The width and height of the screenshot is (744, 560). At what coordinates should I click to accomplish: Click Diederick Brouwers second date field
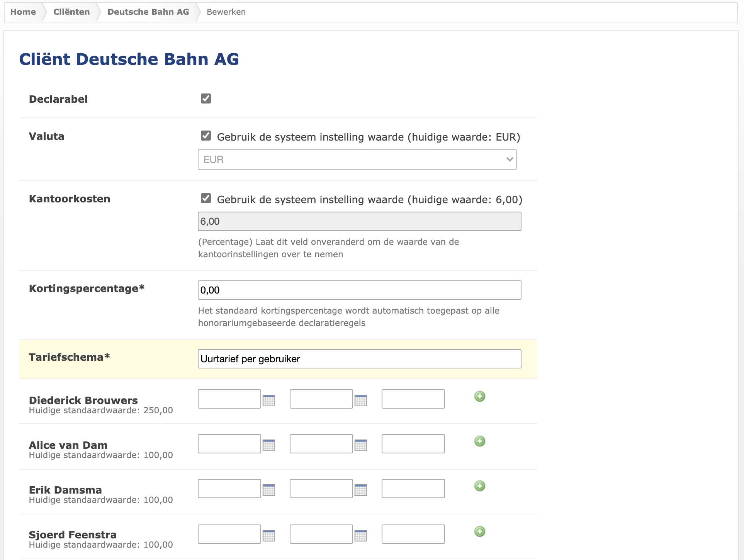pos(321,399)
